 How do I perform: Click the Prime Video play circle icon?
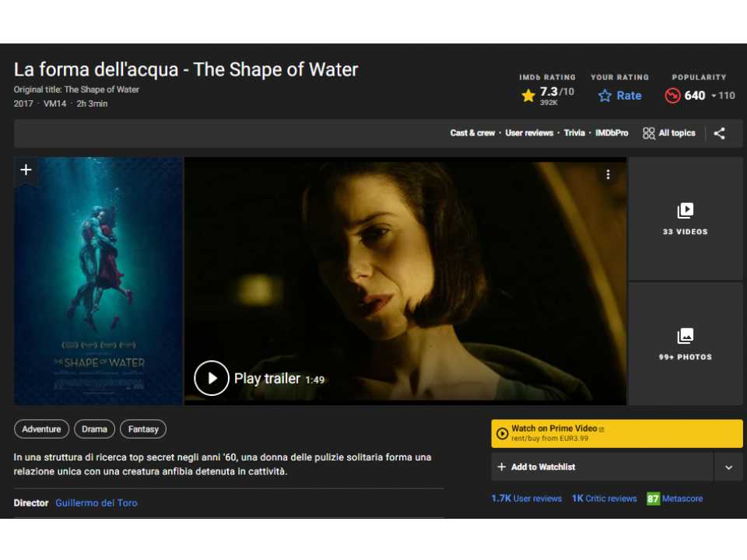[x=502, y=434]
